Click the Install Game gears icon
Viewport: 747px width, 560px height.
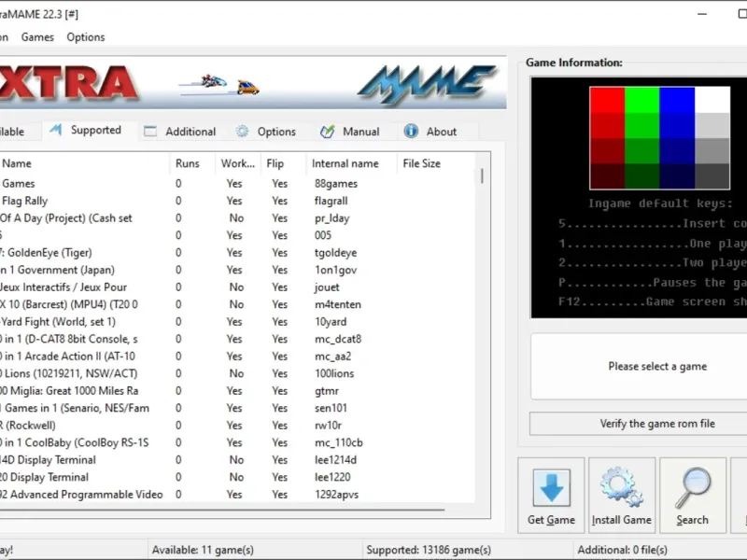[621, 487]
